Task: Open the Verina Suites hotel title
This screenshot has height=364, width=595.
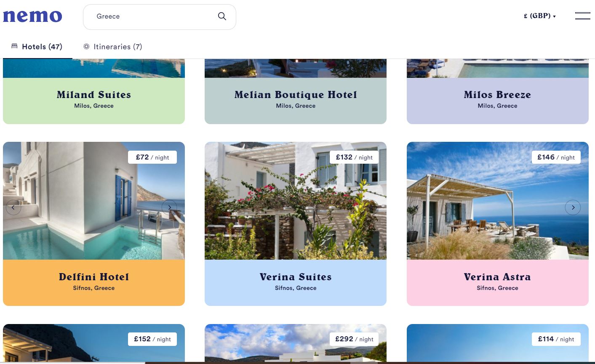Action: coord(296,277)
